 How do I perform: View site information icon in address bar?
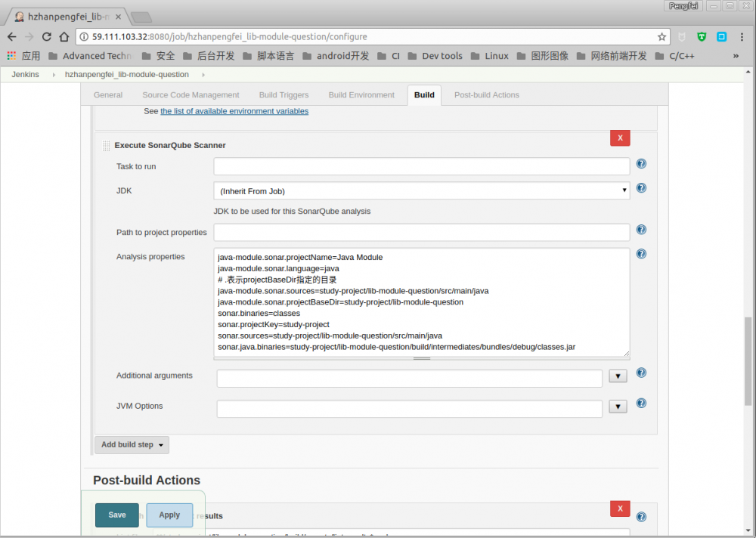(x=84, y=36)
